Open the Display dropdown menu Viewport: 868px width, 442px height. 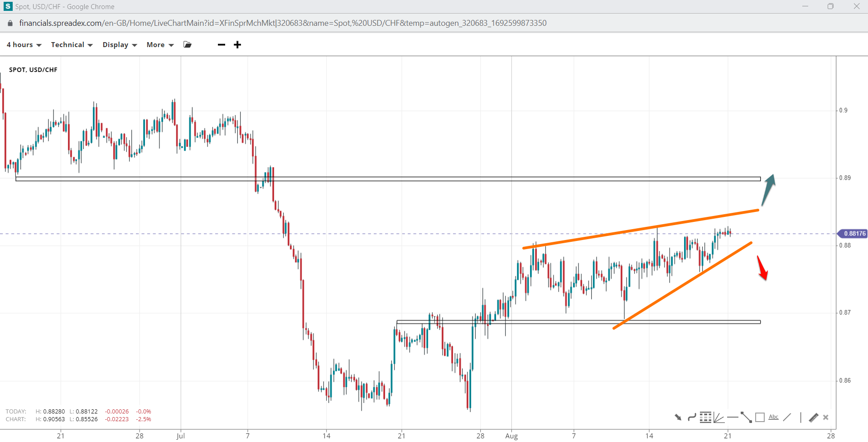(x=120, y=44)
